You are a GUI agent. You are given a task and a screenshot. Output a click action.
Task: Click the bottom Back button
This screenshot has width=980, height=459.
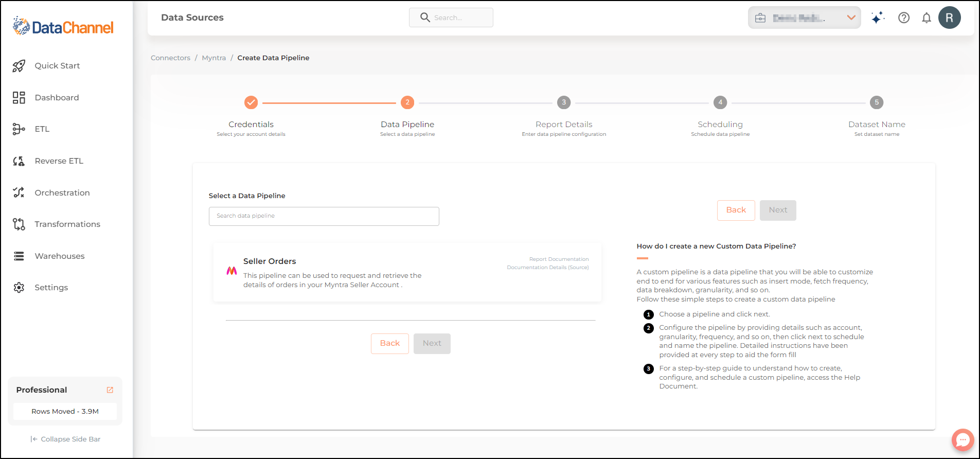click(390, 343)
